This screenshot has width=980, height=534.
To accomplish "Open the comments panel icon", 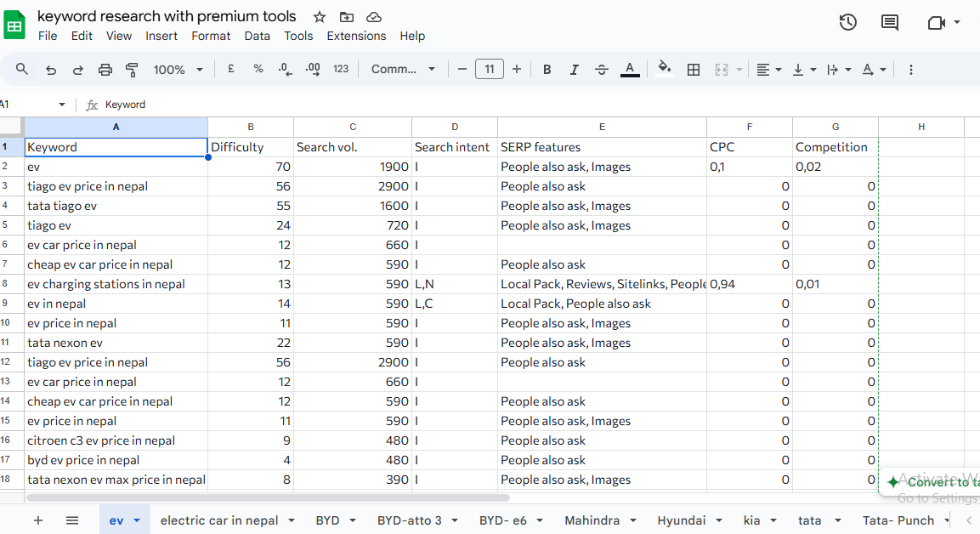I will coord(890,23).
